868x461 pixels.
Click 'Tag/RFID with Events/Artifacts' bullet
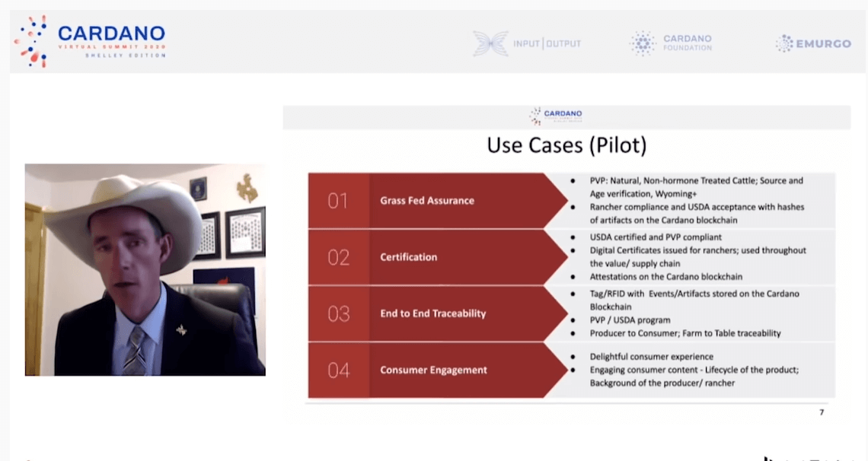(694, 300)
